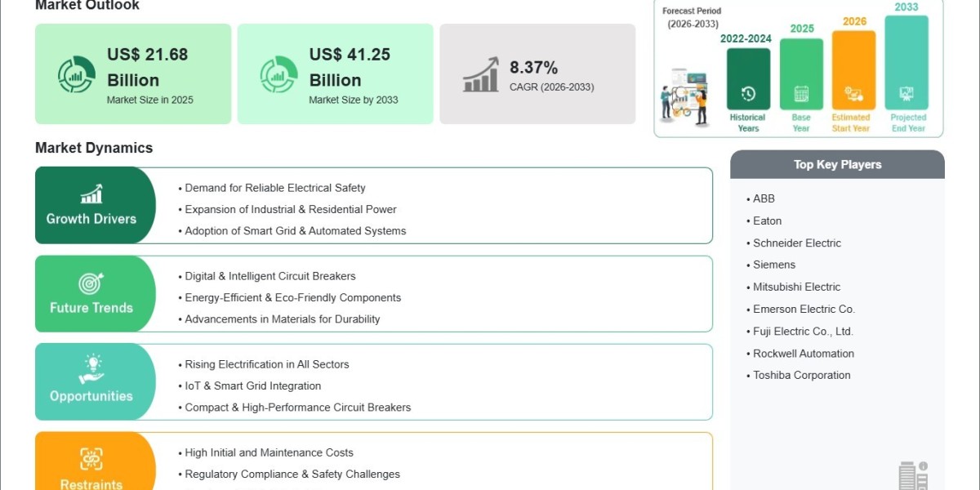The image size is (980, 490).
Task: Click Fuji Electric Co., Ltd. entry
Action: point(803,331)
